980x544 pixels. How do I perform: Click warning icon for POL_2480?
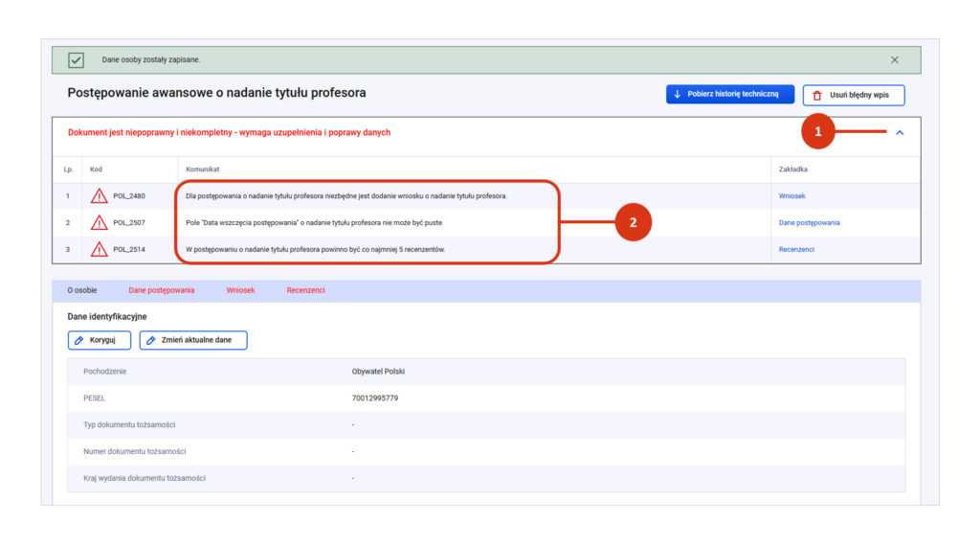(100, 196)
